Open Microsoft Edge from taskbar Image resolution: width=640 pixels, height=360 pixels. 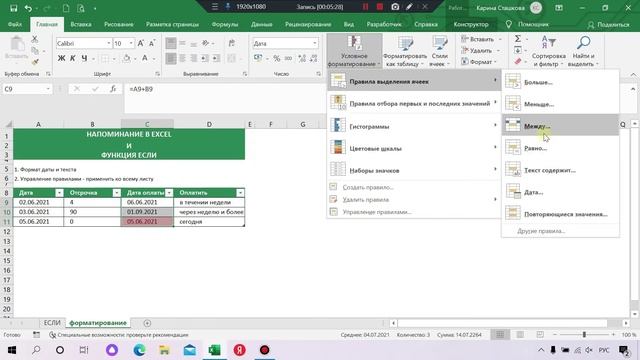(x=140, y=350)
